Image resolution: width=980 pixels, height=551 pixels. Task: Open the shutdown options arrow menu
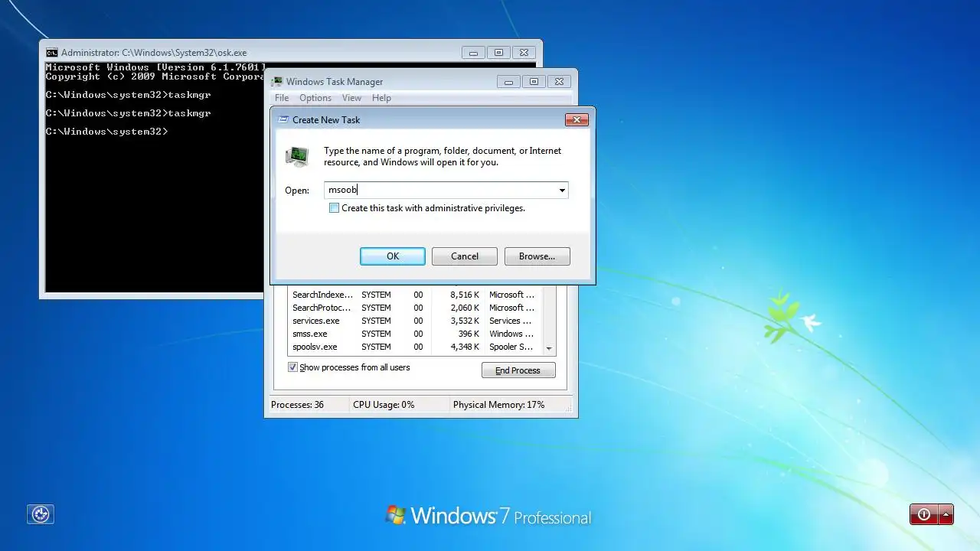click(x=946, y=514)
